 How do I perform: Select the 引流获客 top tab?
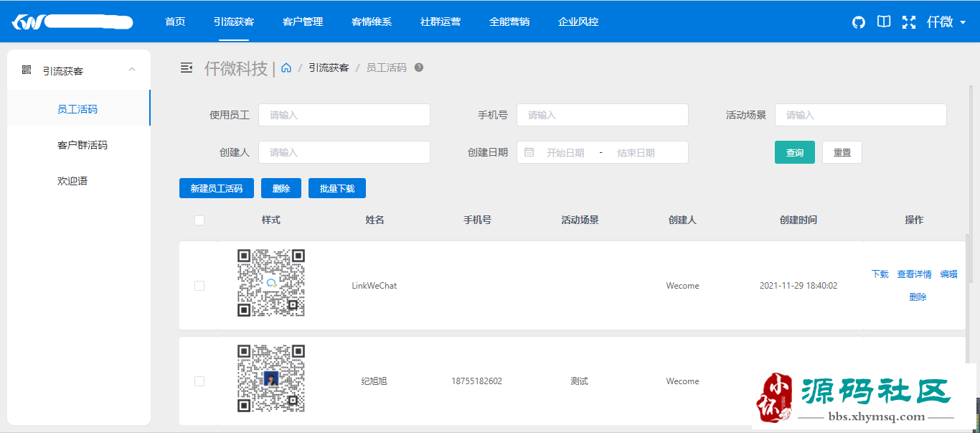tap(234, 22)
